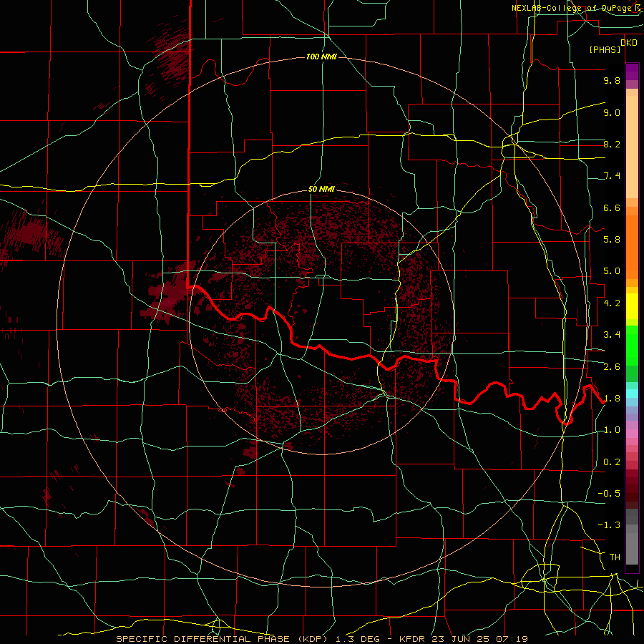Click the 100 NMI range ring label
Screen dimensions: 644x644
point(321,57)
